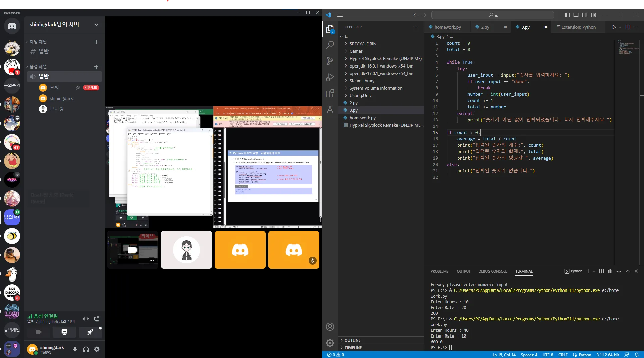Open Source Control view in activity bar
Viewport: 644px width, 358px height.
(x=330, y=61)
